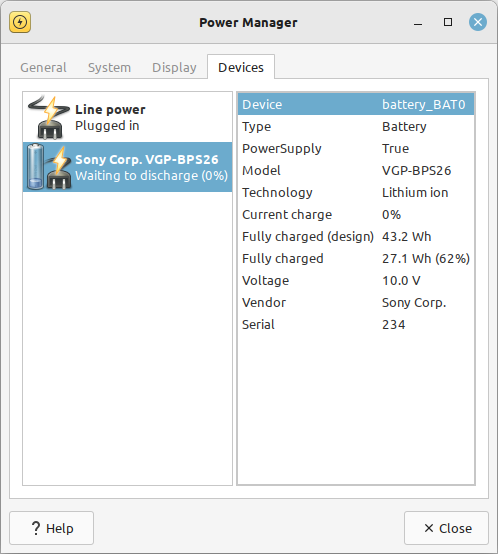The width and height of the screenshot is (498, 554).
Task: Click the 'Plugged in' status text
Action: (107, 126)
